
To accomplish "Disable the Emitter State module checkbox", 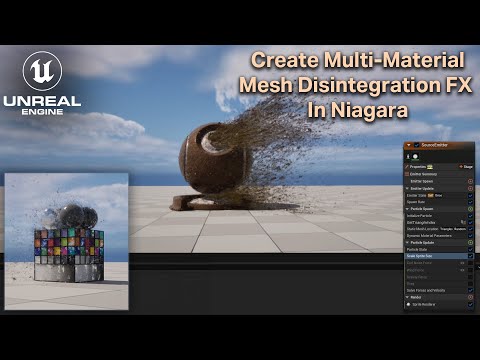I will pos(470,196).
